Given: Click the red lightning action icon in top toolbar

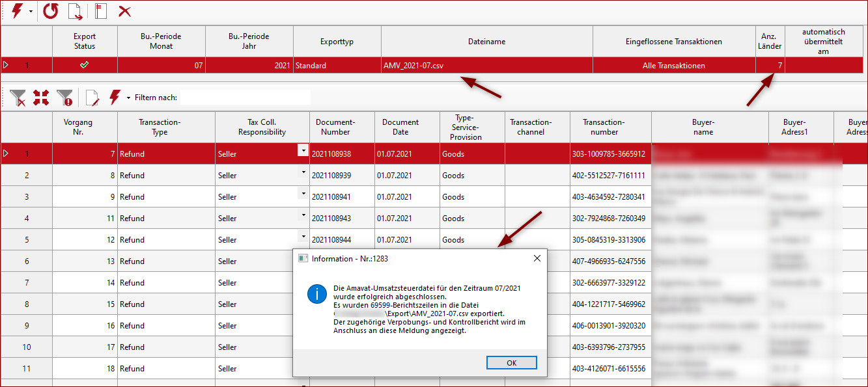Looking at the screenshot, I should point(16,11).
